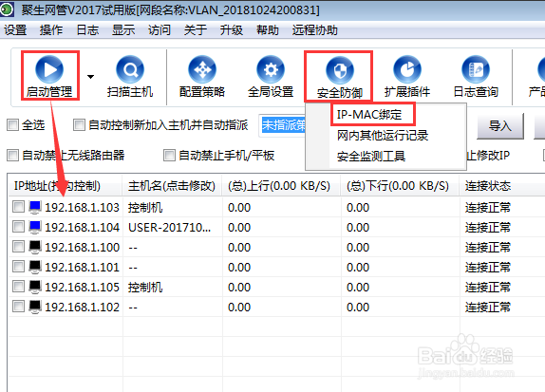The image size is (545, 392).
Task: Check the box for host 192.168.1.104
Action: pos(18,227)
